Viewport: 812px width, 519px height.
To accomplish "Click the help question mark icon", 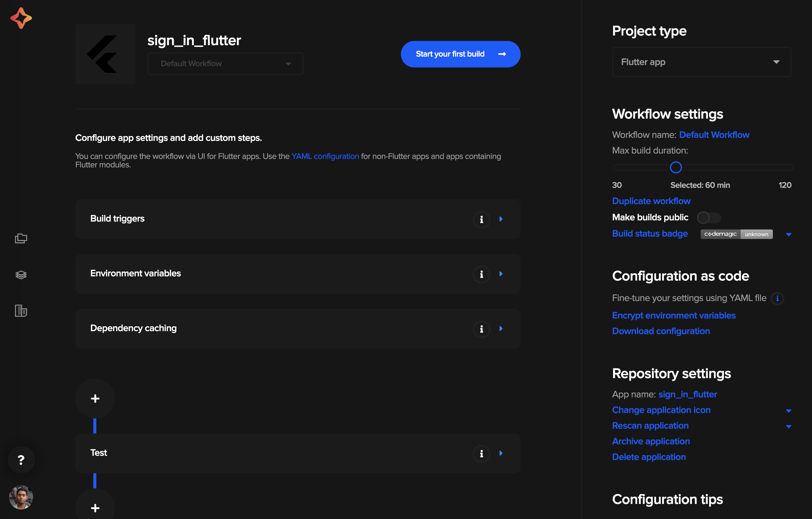I will tap(21, 459).
